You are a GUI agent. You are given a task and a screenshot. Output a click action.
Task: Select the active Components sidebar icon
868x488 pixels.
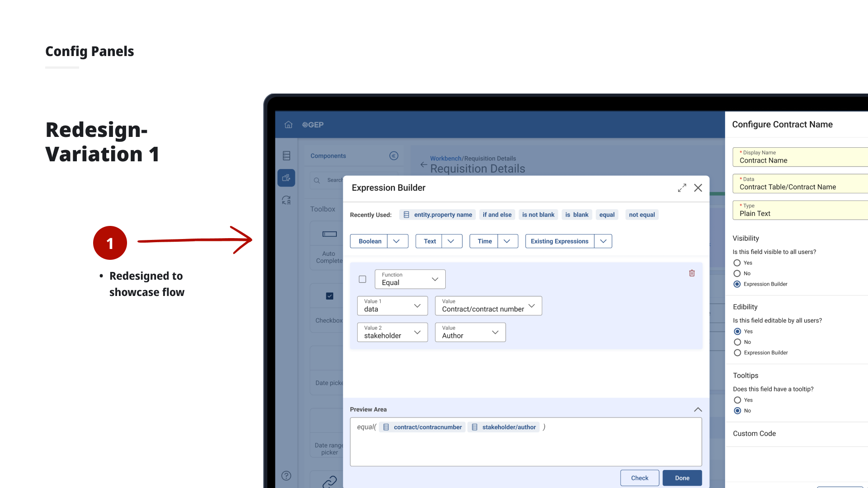click(x=286, y=178)
